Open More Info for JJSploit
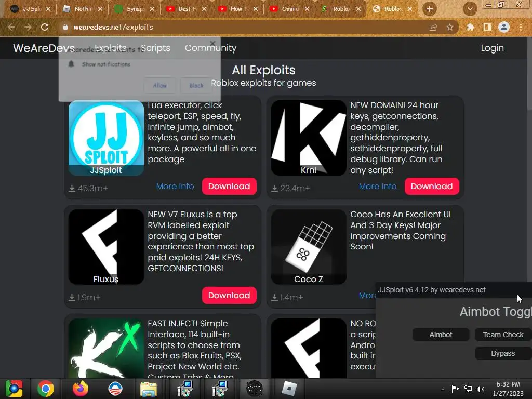532x399 pixels. click(175, 187)
